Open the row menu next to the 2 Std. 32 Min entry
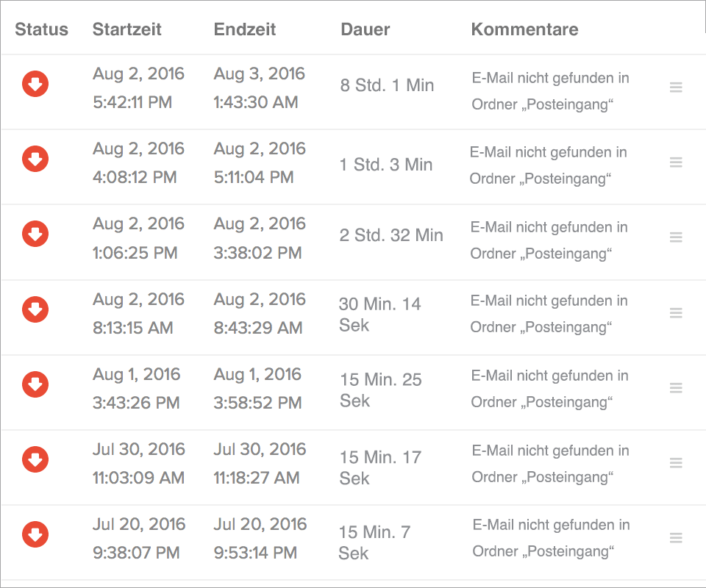Viewport: 706px width, 588px height. point(676,237)
